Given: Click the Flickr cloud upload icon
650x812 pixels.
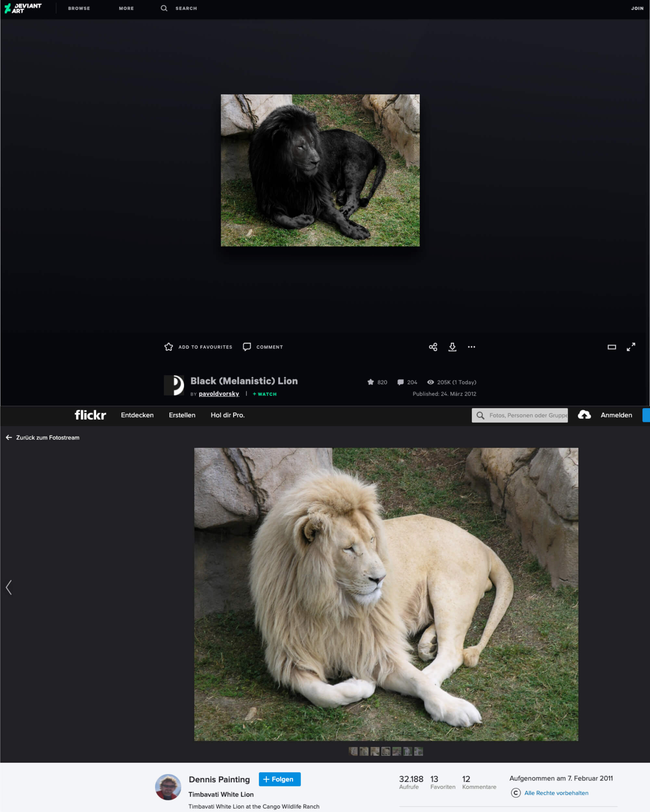Looking at the screenshot, I should tap(584, 415).
